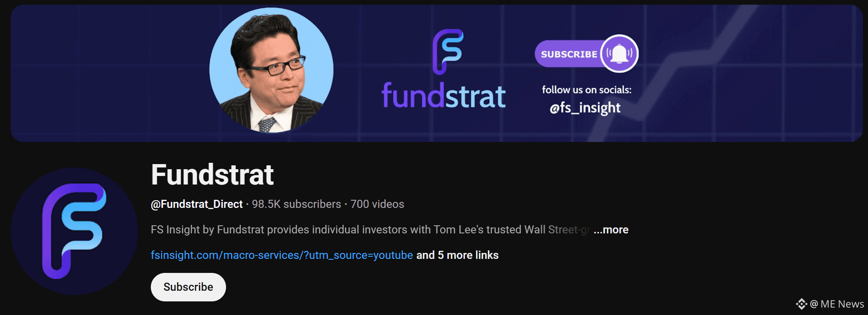Expand the 'and 5 more links' list
Screen dimensions: 868x315
pos(458,255)
